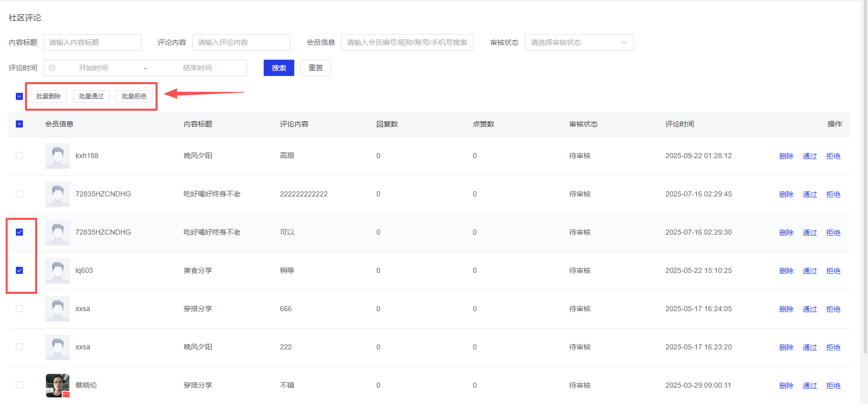Toggle the select-all checkbox in the table header
Image resolution: width=868 pixels, height=404 pixels.
pyautogui.click(x=19, y=124)
